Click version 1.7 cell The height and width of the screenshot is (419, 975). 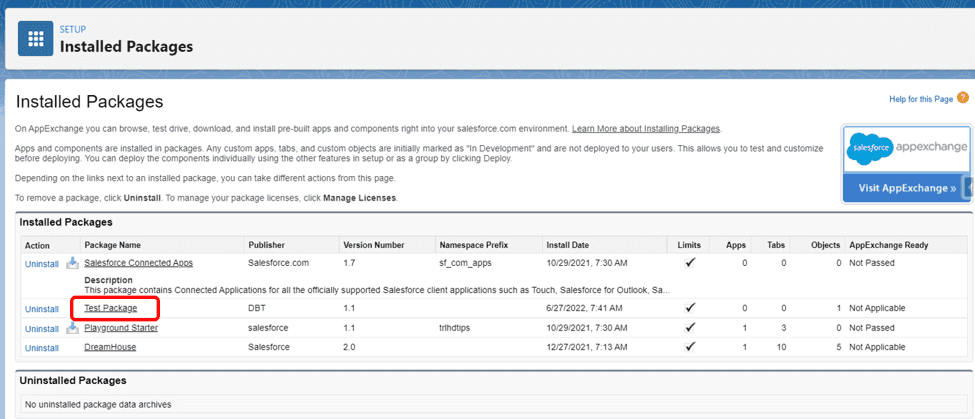click(349, 263)
